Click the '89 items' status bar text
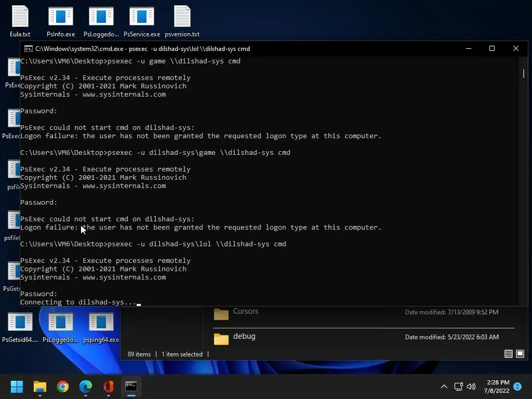This screenshot has height=399, width=532. pos(139,354)
